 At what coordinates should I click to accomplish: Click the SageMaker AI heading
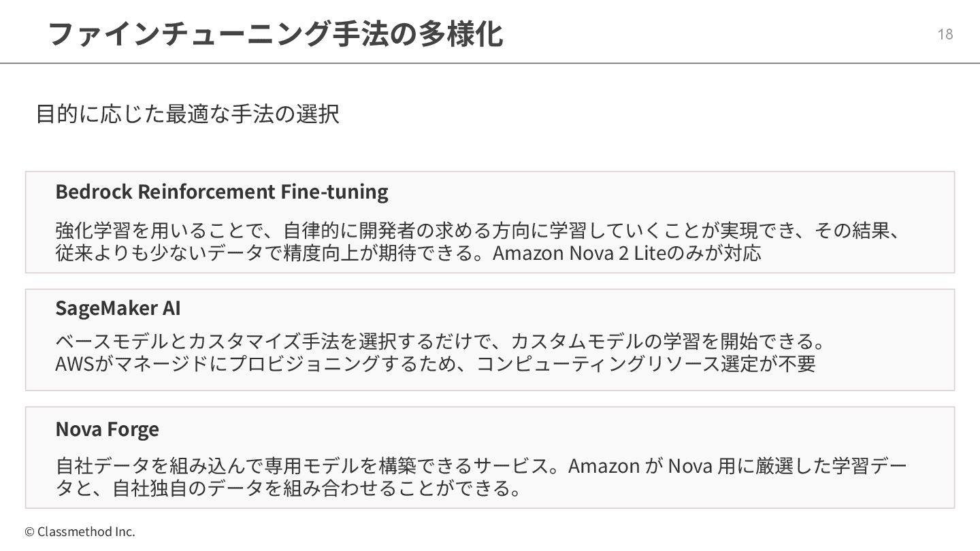[x=118, y=308]
